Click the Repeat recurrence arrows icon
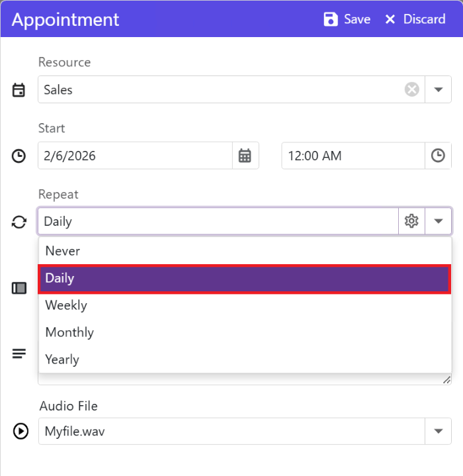463x476 pixels. pyautogui.click(x=19, y=222)
